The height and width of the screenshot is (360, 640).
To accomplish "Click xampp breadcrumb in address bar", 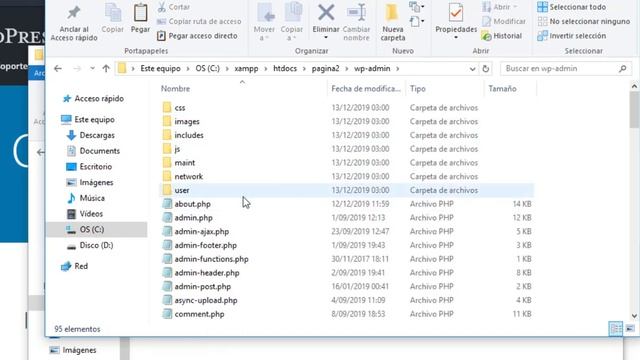I will click(246, 69).
